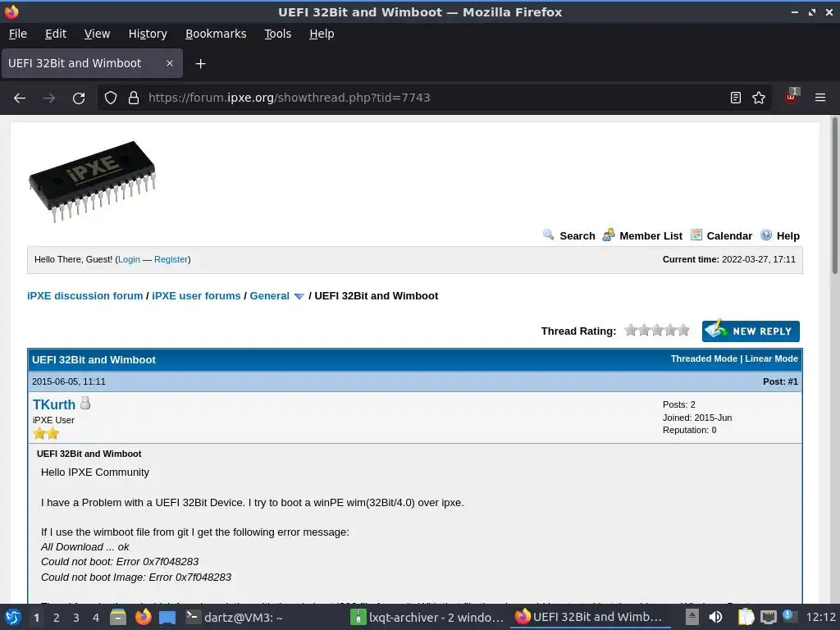The height and width of the screenshot is (630, 840).
Task: Open the File menu
Action: [18, 34]
